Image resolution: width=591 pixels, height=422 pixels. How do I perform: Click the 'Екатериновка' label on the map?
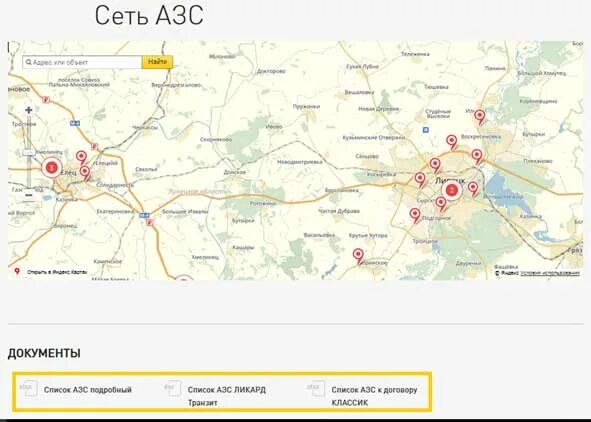pyautogui.click(x=115, y=211)
